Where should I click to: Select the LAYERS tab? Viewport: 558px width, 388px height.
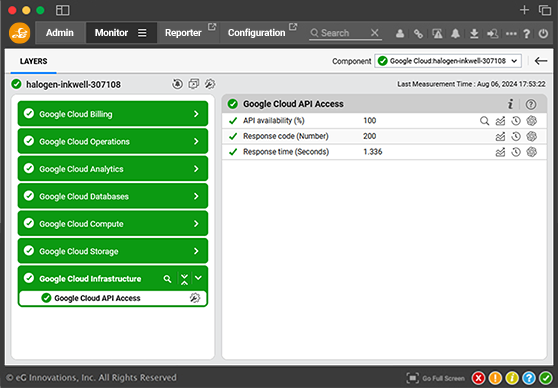point(33,61)
